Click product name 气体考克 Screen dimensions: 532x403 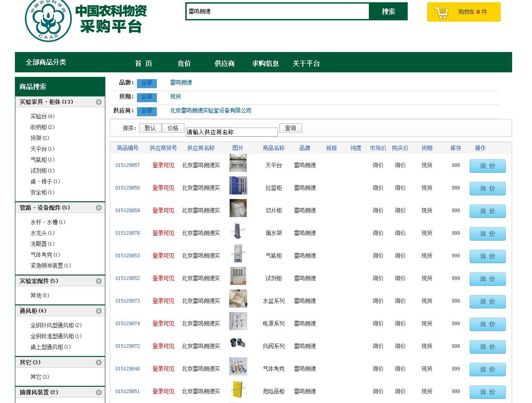tap(273, 369)
